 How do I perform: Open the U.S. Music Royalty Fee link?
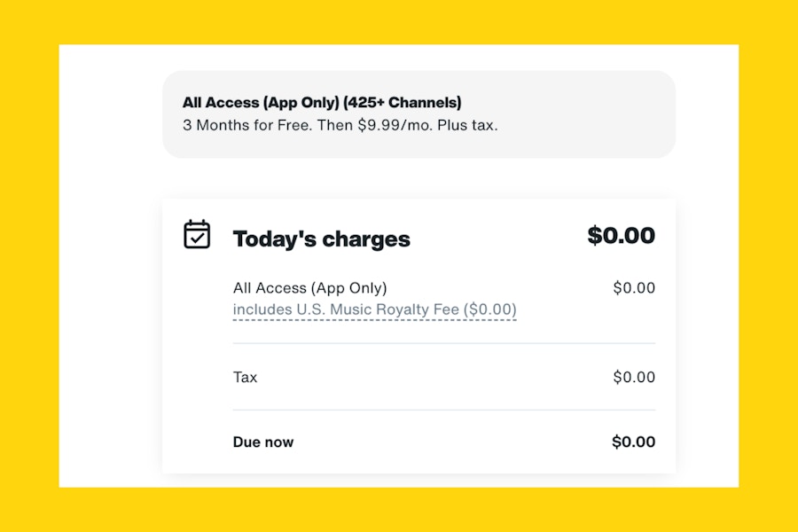click(374, 309)
